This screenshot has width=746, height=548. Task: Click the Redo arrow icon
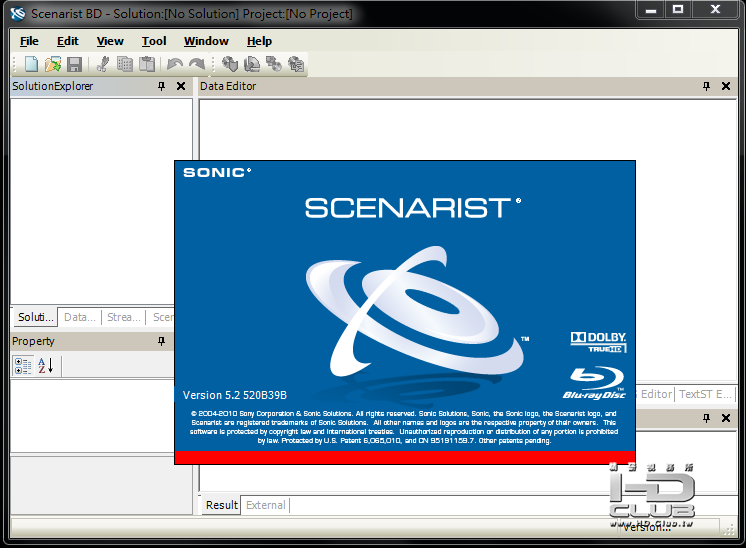(196, 64)
